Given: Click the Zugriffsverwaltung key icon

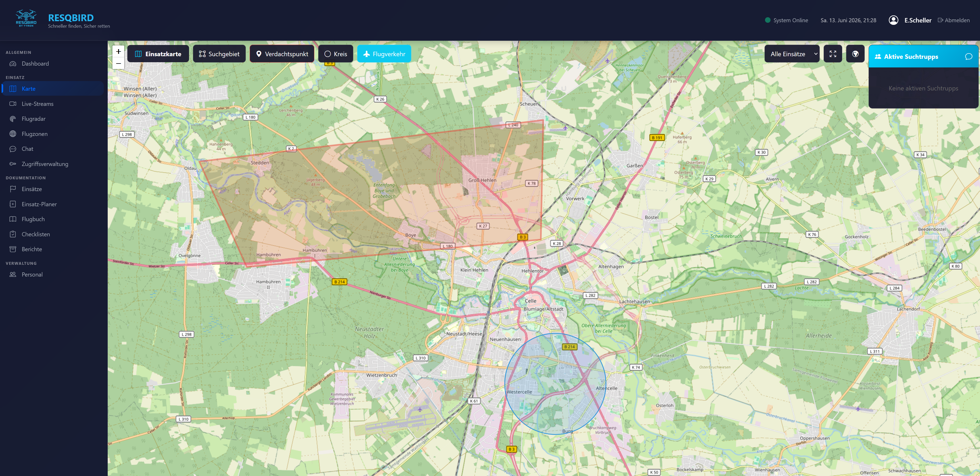Looking at the screenshot, I should pos(13,164).
